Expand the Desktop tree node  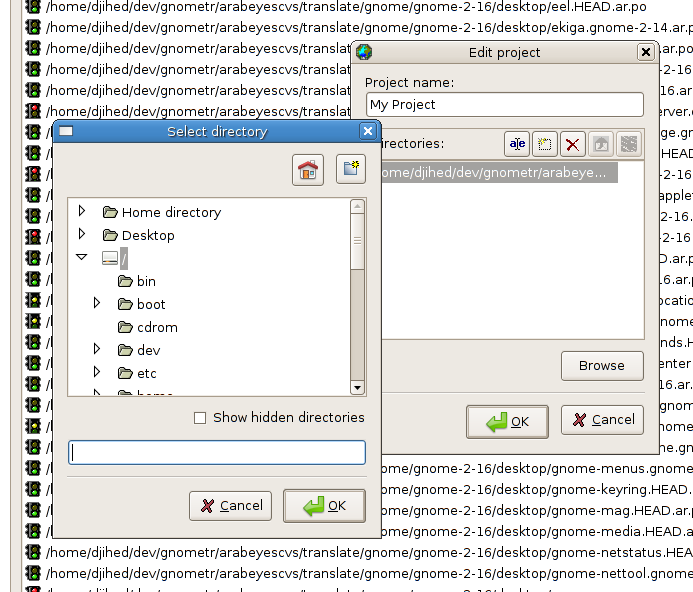[x=82, y=234]
